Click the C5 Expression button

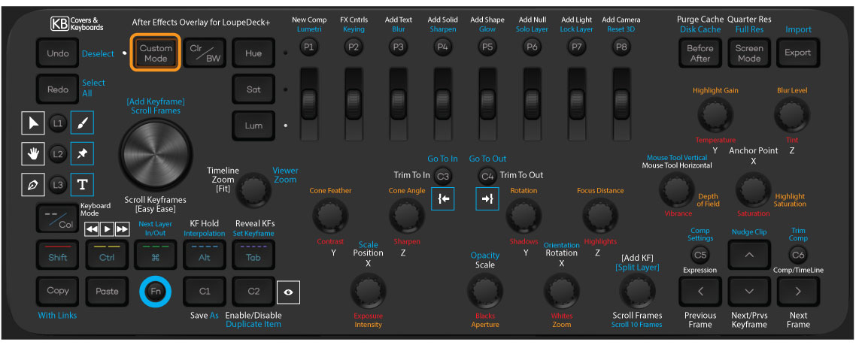coord(700,255)
